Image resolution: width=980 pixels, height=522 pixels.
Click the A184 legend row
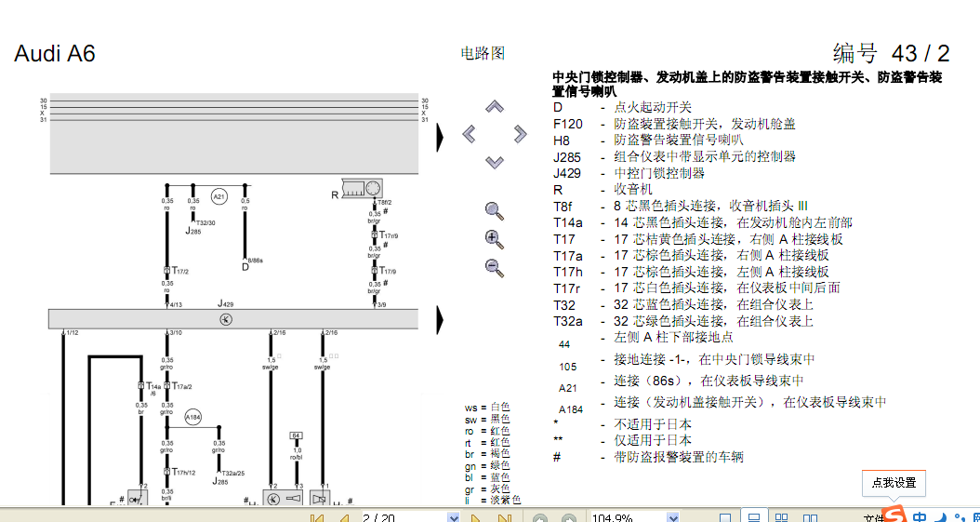pos(722,405)
